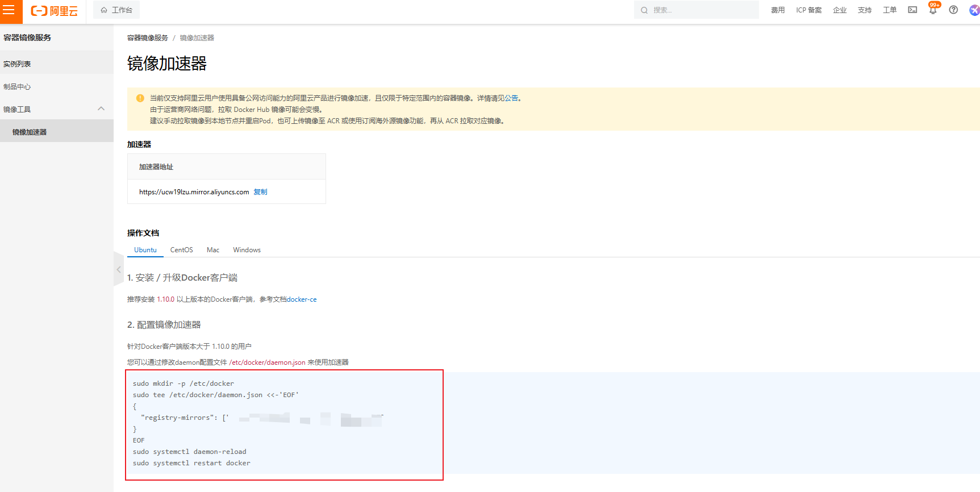The image size is (980, 492).
Task: Copy the accelerator address via 复制
Action: [260, 192]
